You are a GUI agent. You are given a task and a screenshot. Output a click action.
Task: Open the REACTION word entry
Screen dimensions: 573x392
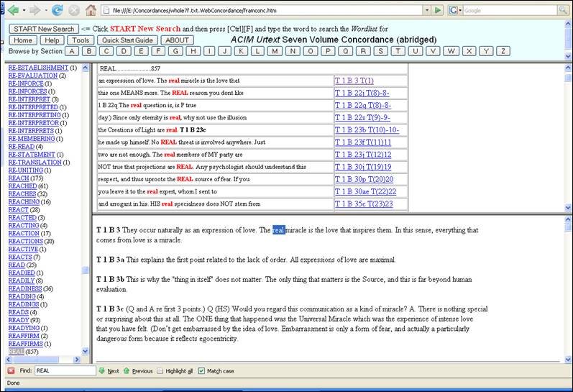tap(24, 233)
